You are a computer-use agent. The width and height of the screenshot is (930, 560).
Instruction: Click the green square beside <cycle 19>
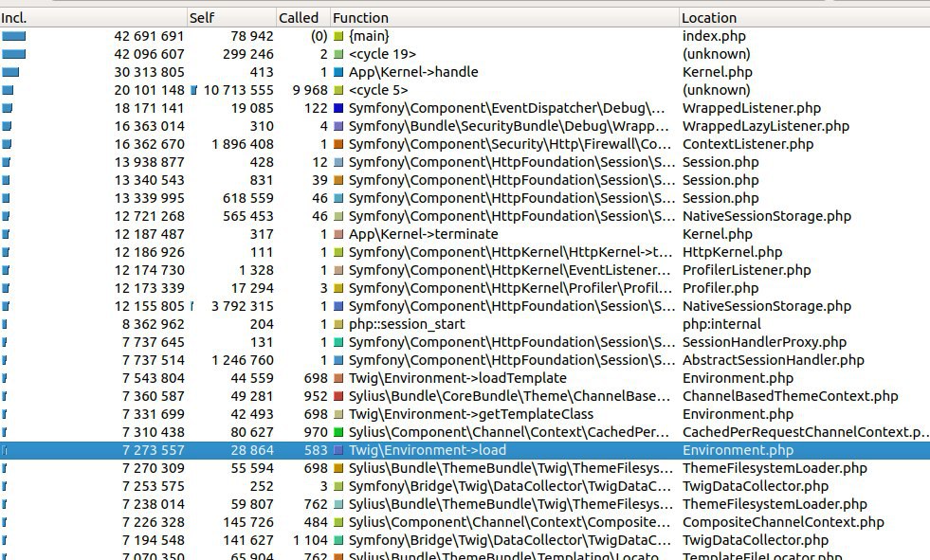coord(338,55)
